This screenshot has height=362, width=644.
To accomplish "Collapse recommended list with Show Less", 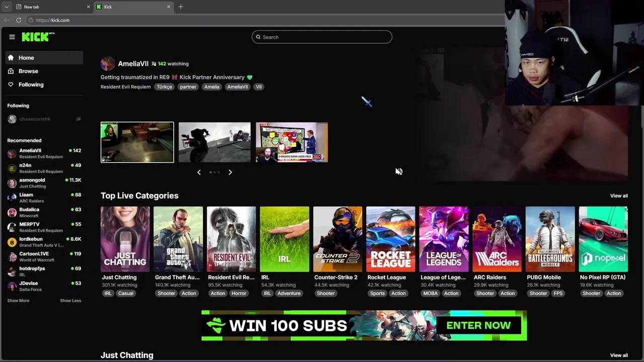I will 70,301.
